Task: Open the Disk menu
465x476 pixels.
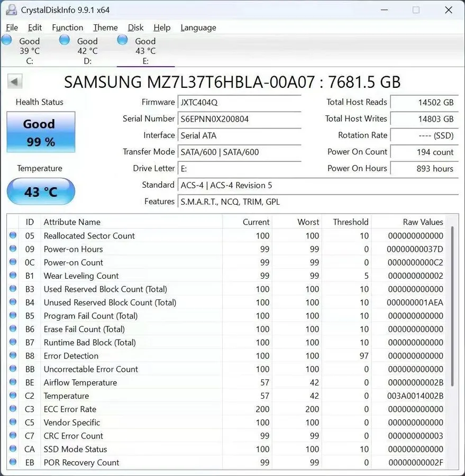Action: click(x=135, y=28)
